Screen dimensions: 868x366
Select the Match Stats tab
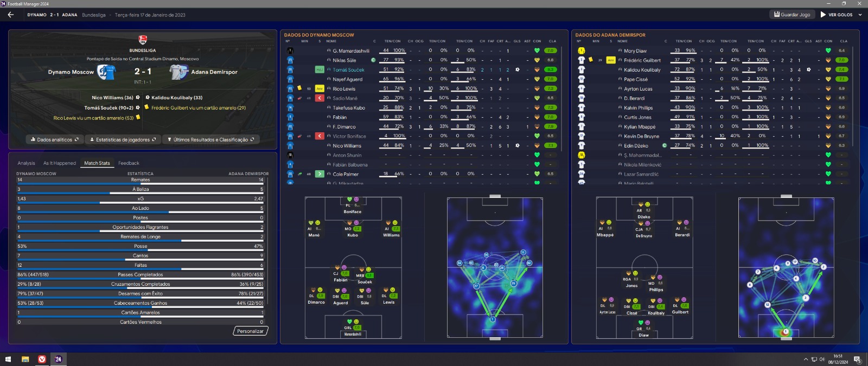[97, 163]
